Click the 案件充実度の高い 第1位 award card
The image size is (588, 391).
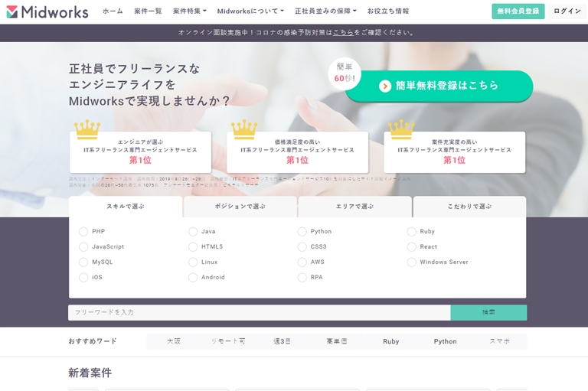455,152
